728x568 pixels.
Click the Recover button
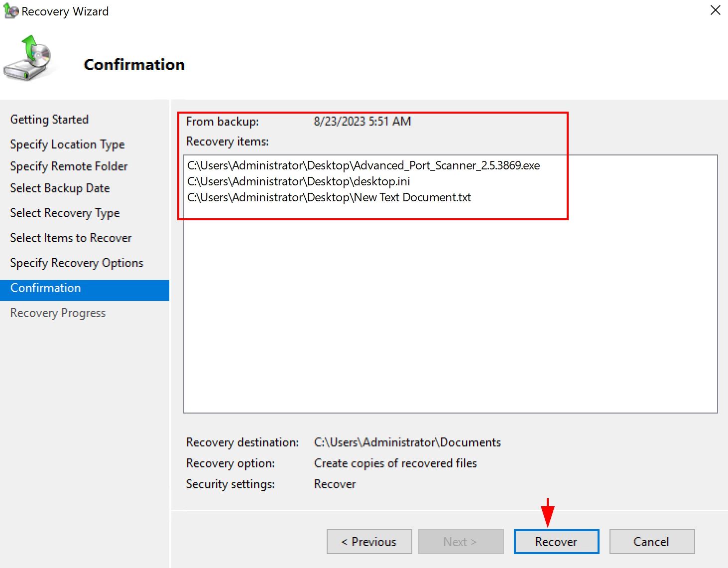pos(556,542)
